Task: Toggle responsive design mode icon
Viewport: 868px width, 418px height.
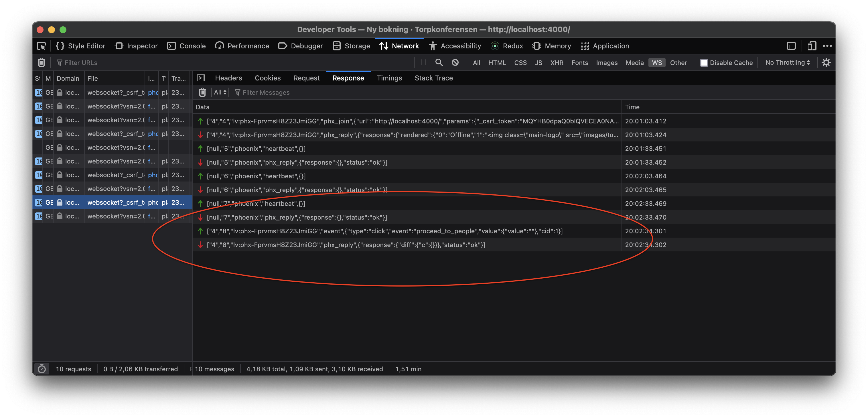Action: [x=812, y=46]
